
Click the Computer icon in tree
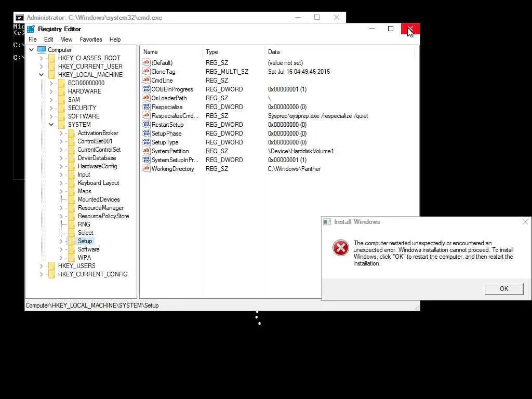42,49
